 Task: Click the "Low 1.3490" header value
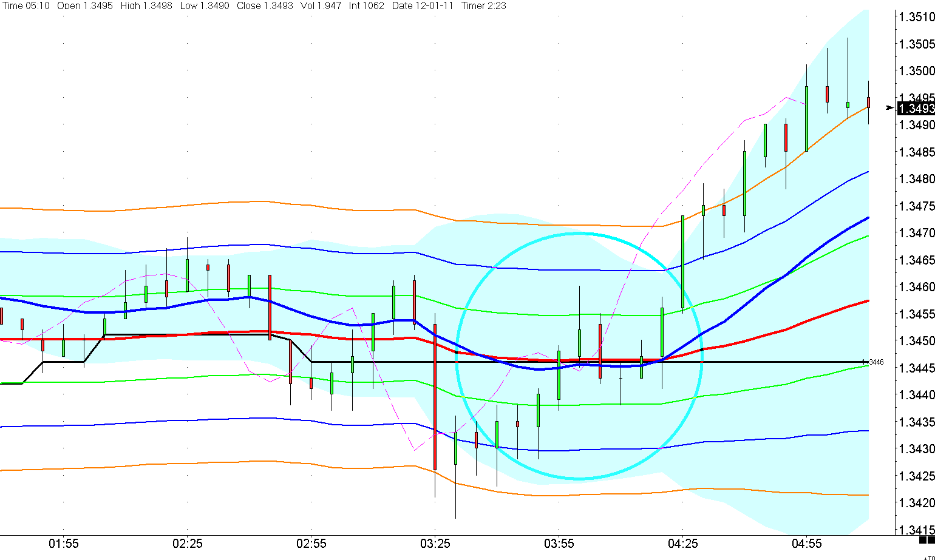[x=205, y=5]
